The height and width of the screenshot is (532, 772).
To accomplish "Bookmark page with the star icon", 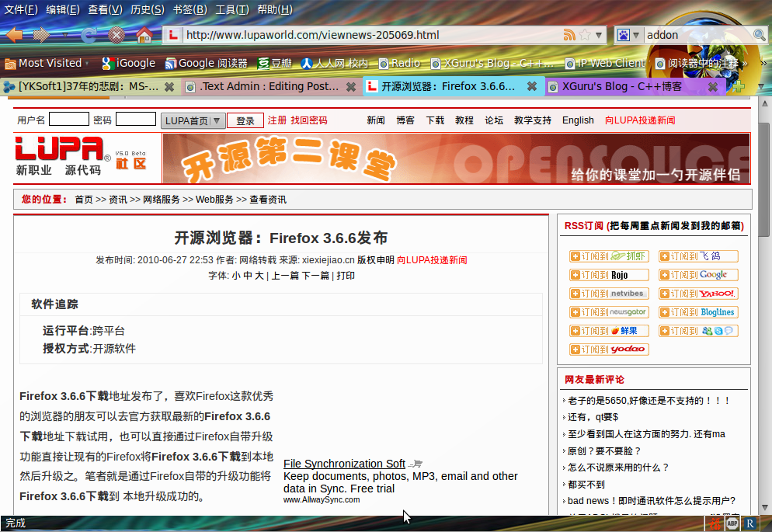I will (x=585, y=35).
